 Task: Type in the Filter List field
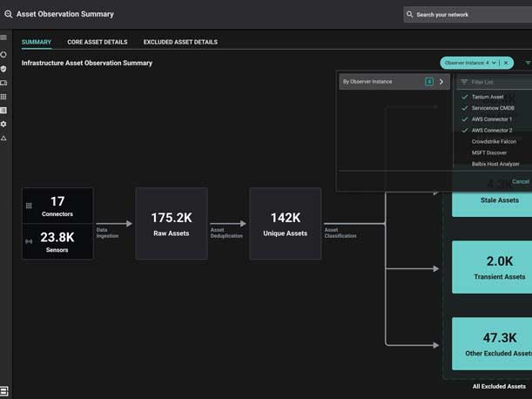496,82
